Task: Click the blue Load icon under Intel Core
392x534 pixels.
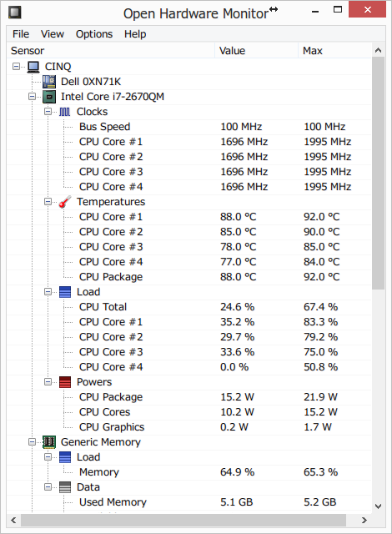Action: (x=65, y=292)
